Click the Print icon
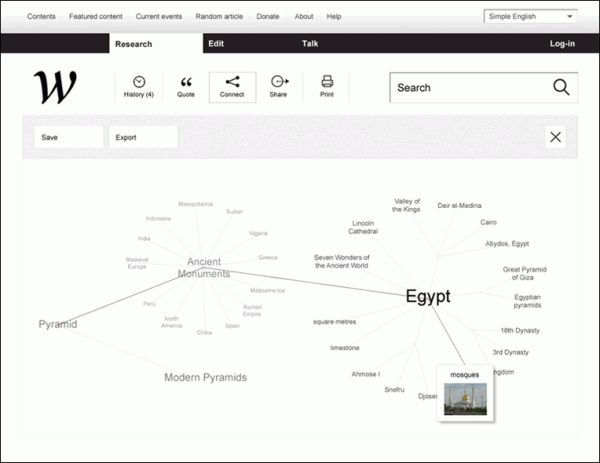Viewport: 600px width, 463px height. coord(326,82)
